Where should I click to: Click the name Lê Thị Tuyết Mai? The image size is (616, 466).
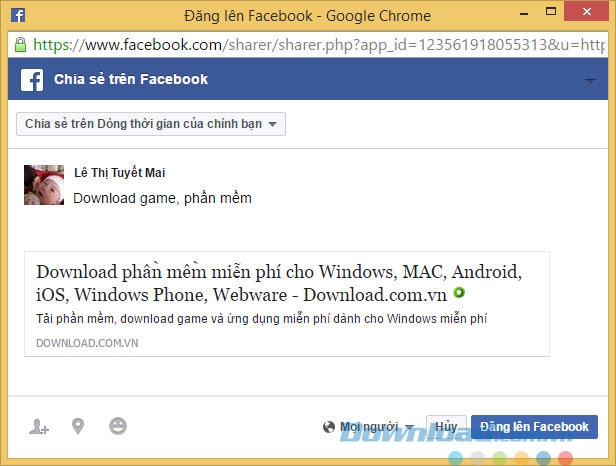[119, 172]
